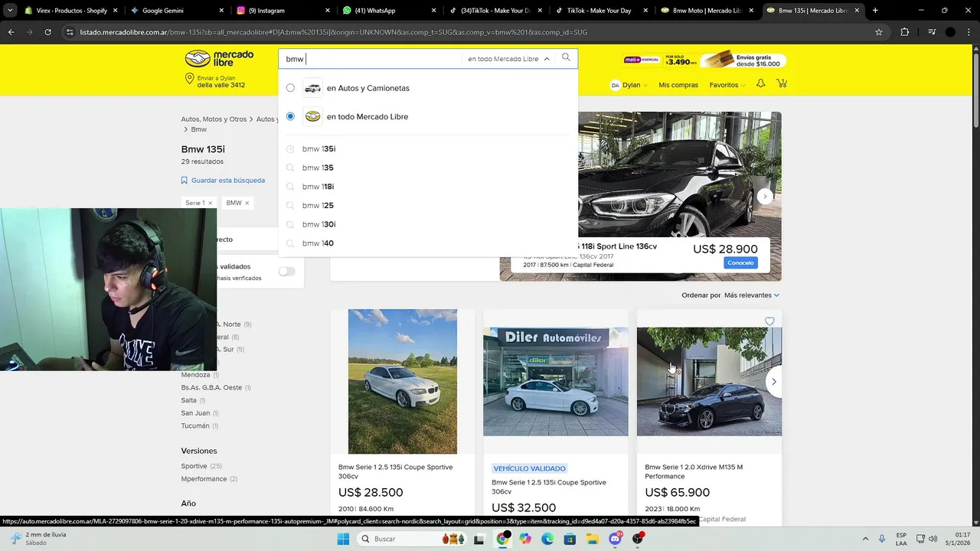Select 'en Autos y Camionetas' radio option

click(290, 88)
